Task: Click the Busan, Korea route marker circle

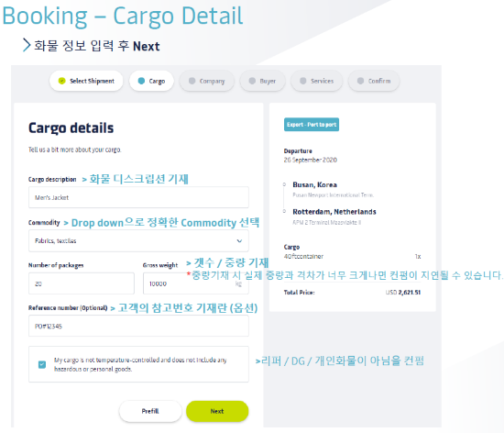Action: pos(284,184)
